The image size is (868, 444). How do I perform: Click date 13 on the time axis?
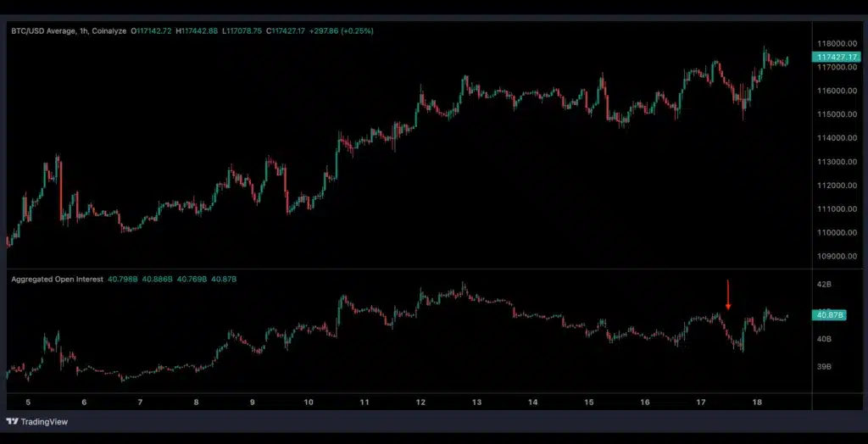(x=476, y=402)
